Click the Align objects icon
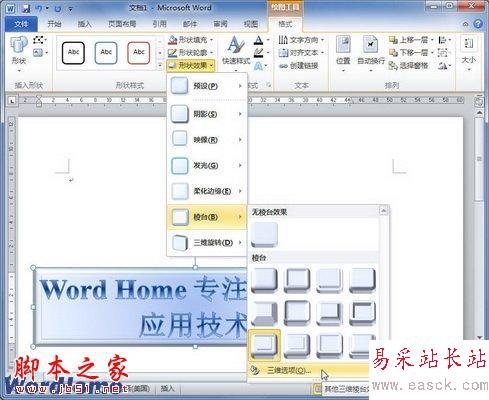This screenshot has width=489, height=400. [444, 40]
